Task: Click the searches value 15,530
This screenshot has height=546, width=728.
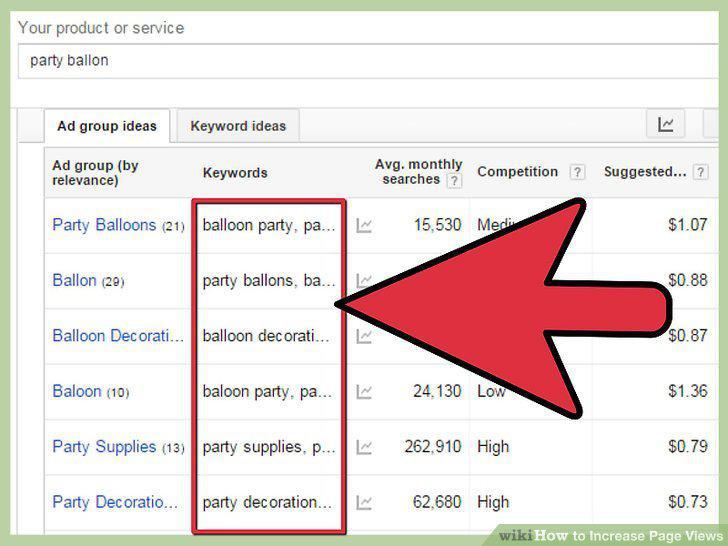Action: tap(437, 225)
